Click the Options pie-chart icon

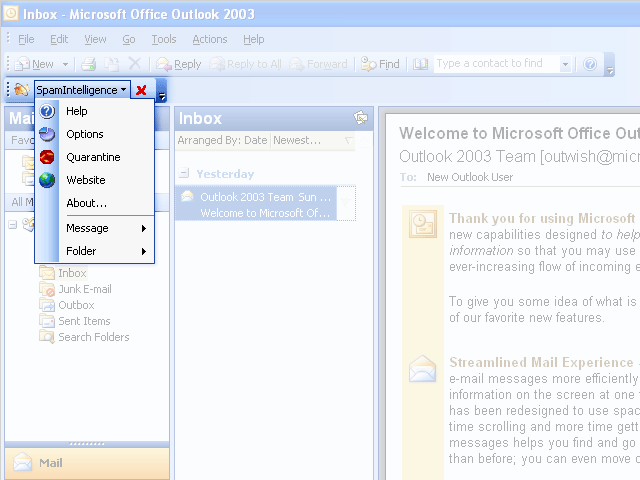tap(47, 134)
